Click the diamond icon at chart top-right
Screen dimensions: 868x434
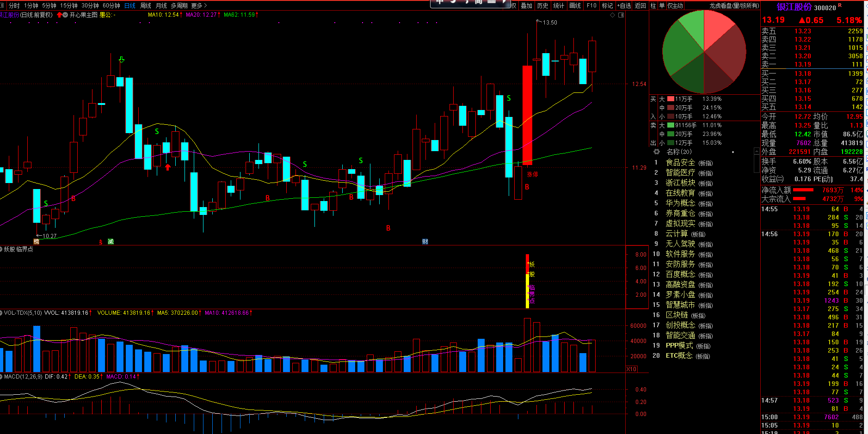coord(613,15)
